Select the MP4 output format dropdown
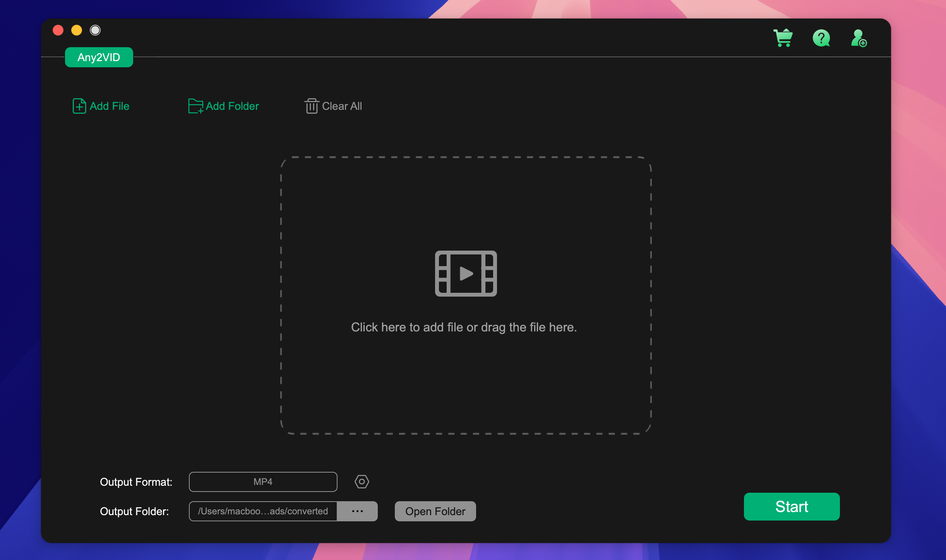 (263, 482)
